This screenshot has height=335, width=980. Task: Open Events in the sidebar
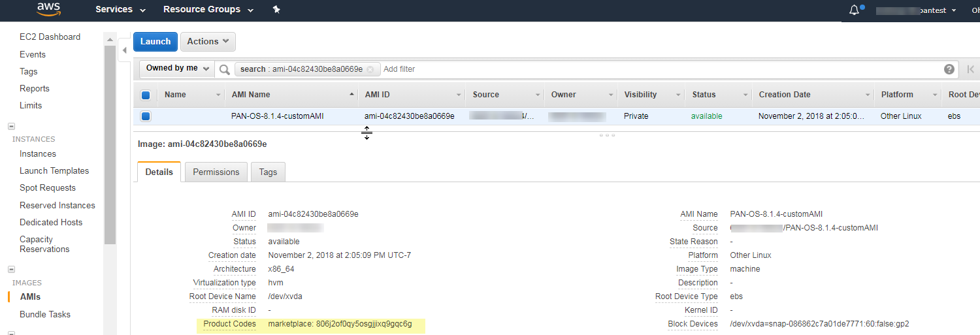[33, 54]
